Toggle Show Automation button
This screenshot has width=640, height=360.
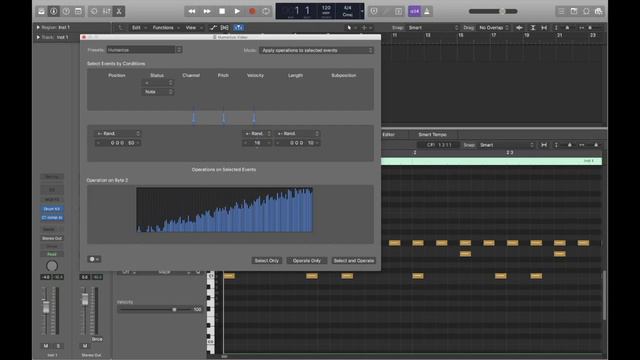pos(213,28)
